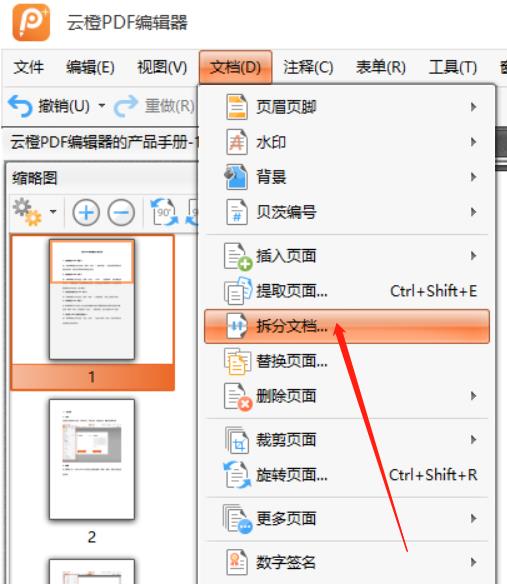Viewport: 507px width, 584px height.
Task: Expand the 页眉页脚 submenu arrow
Action: click(473, 107)
